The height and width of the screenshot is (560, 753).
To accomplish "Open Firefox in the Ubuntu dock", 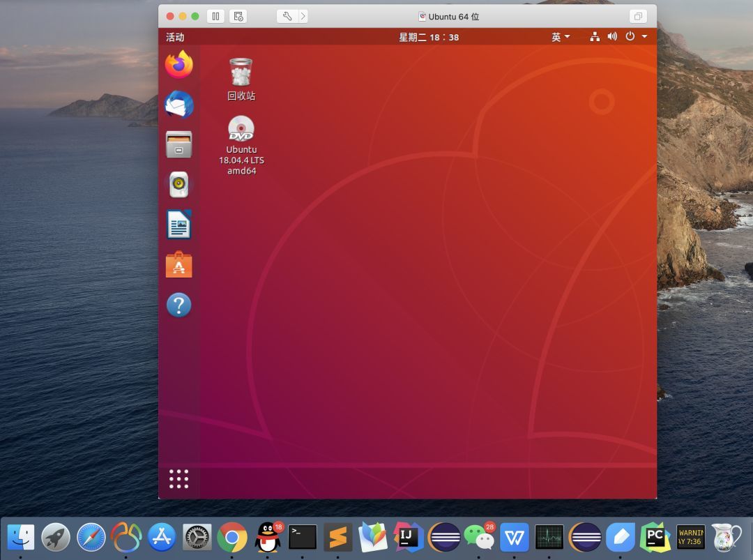I will pyautogui.click(x=178, y=65).
